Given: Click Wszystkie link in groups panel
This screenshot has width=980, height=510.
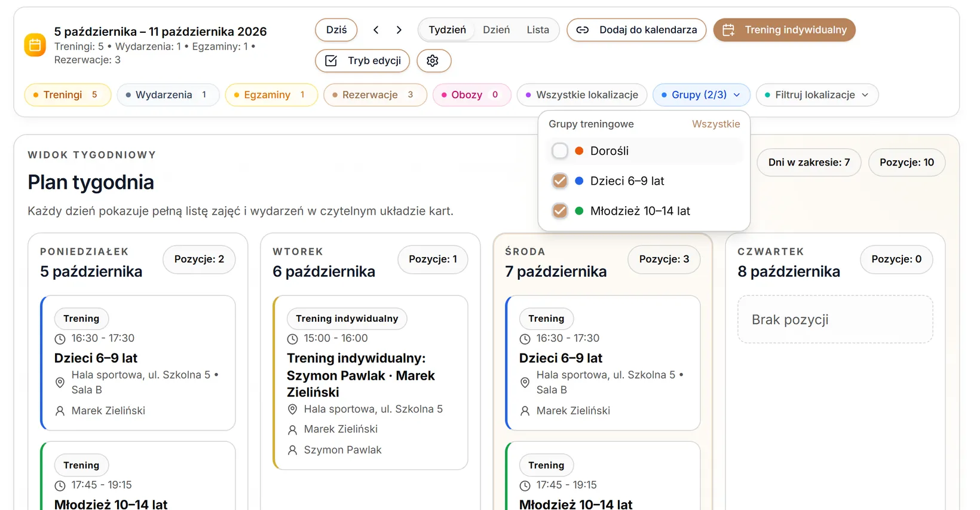Looking at the screenshot, I should [x=716, y=124].
